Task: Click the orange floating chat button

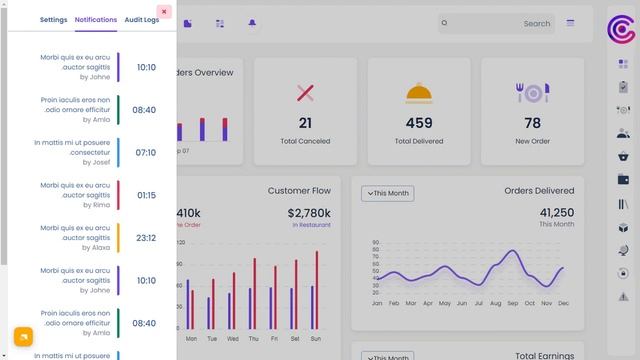Action: (x=23, y=337)
